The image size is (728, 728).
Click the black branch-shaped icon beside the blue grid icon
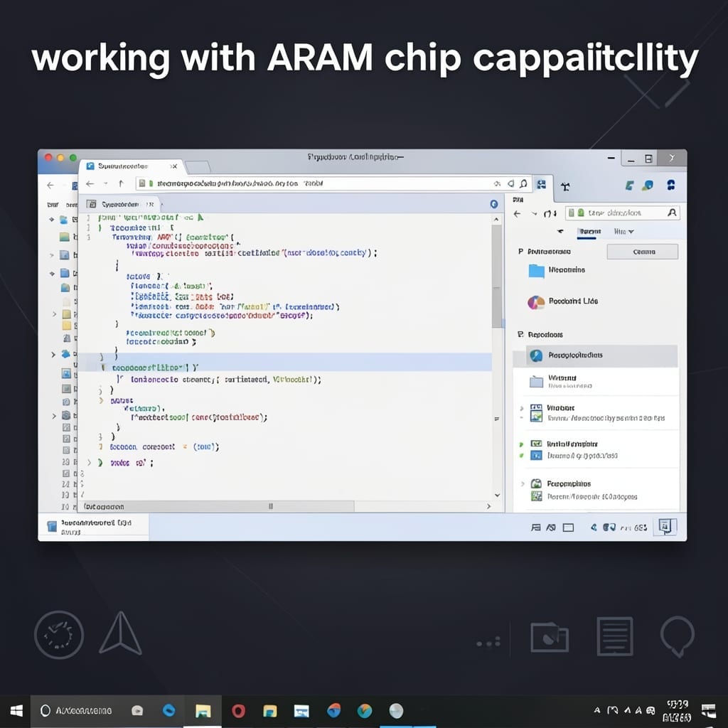click(564, 187)
